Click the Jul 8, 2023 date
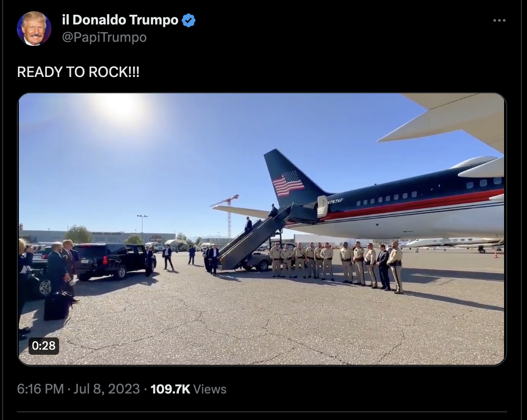The width and height of the screenshot is (527, 420). pyautogui.click(x=107, y=389)
